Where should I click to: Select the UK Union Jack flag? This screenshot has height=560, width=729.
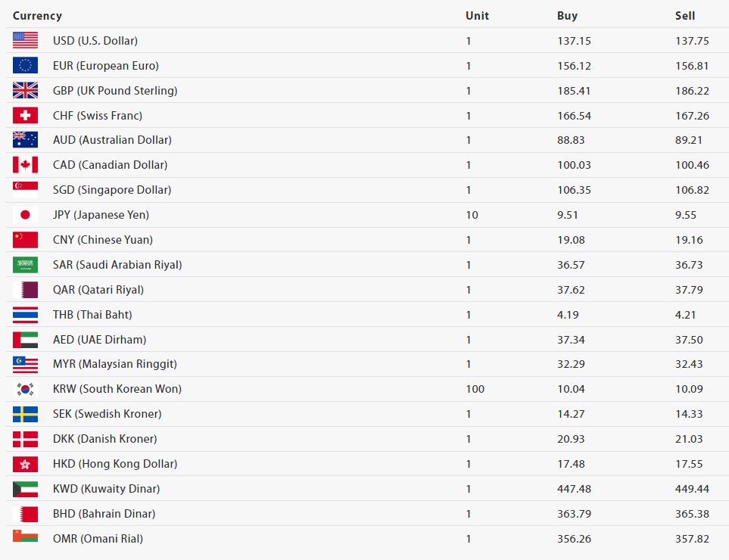(25, 91)
